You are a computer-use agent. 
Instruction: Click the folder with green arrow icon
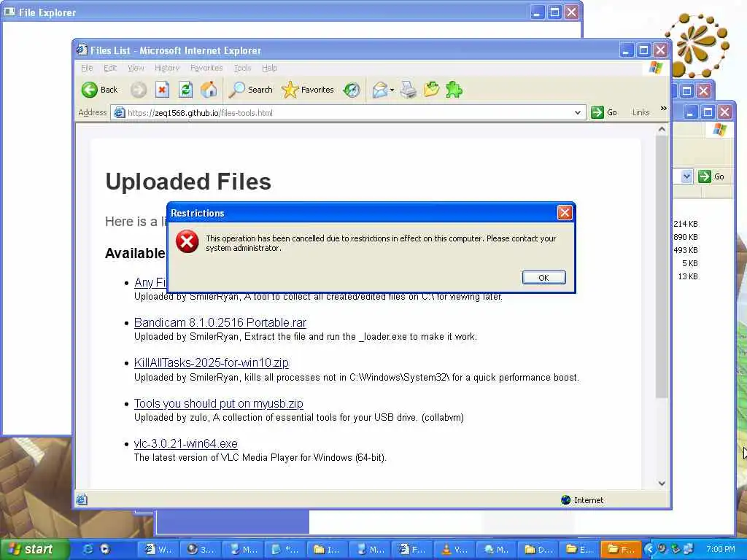click(431, 90)
